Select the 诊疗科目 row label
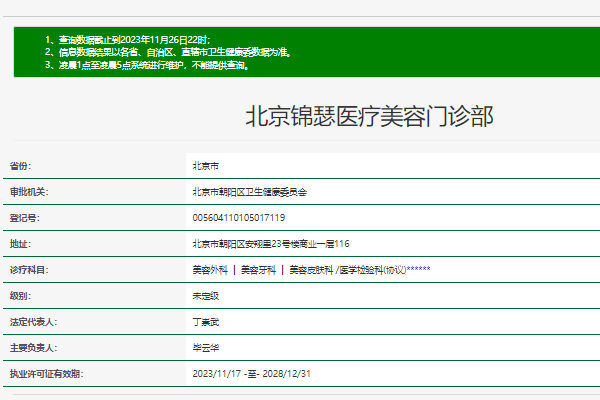This screenshot has height=400, width=600. coord(29,270)
